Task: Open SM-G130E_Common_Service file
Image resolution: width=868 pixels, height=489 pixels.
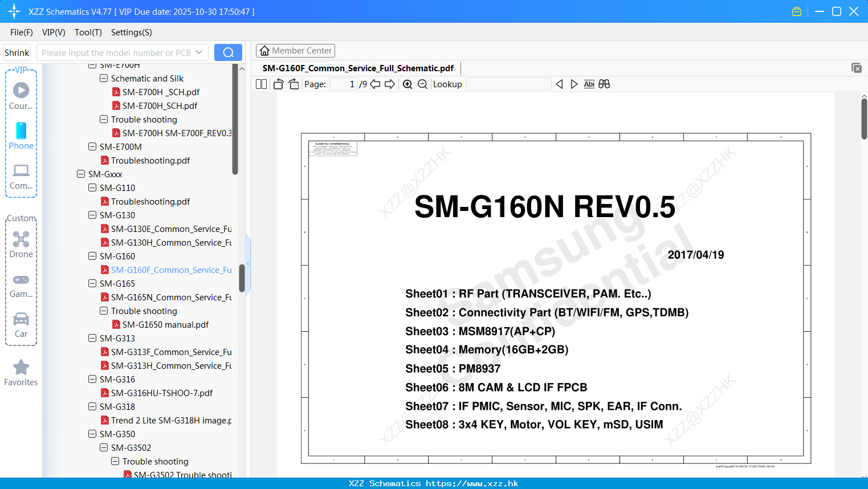Action: [x=171, y=229]
